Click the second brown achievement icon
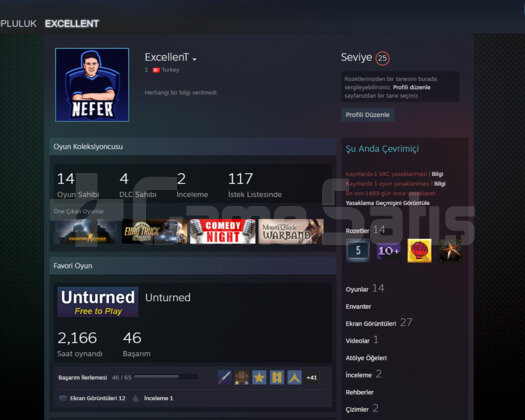 tap(242, 377)
